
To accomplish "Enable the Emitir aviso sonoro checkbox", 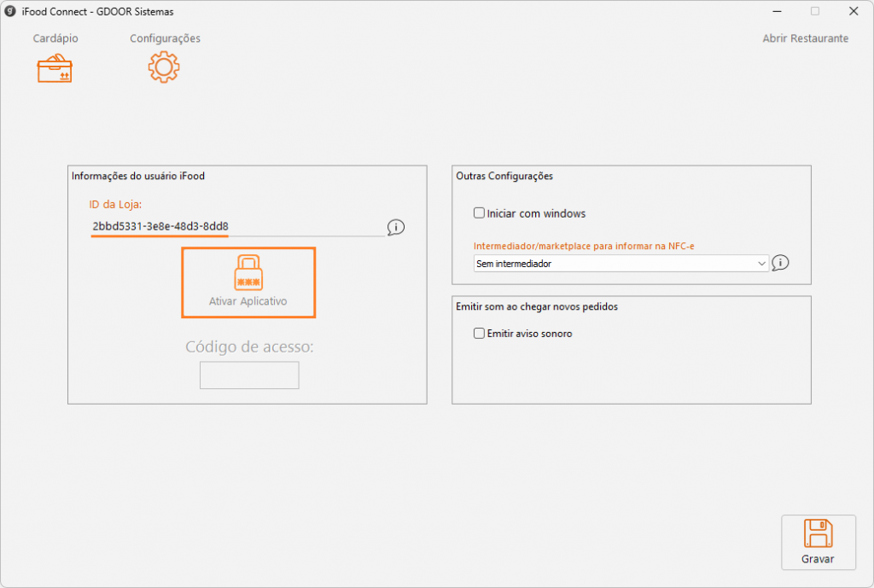I will pyautogui.click(x=479, y=334).
